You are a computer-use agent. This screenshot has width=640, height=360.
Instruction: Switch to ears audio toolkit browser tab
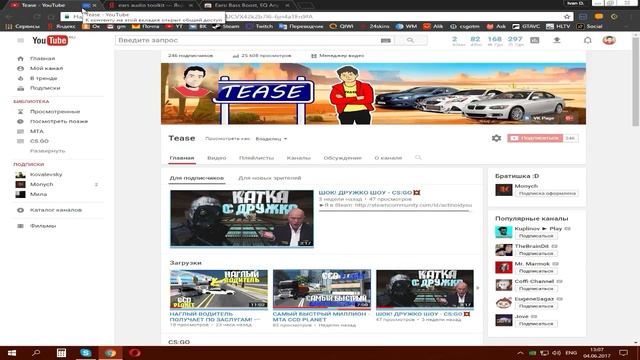point(151,5)
